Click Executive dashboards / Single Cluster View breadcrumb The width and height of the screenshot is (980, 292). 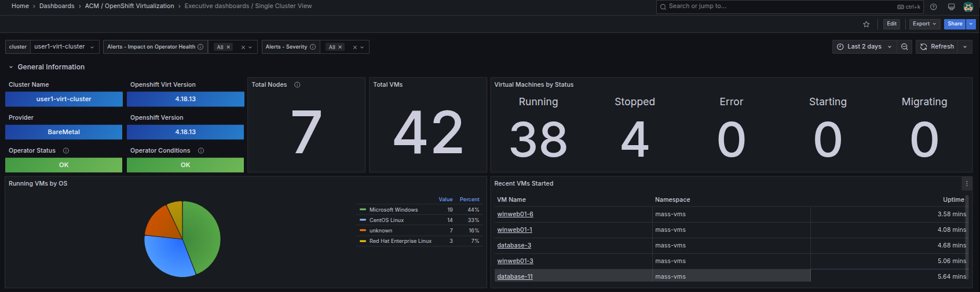(x=248, y=6)
